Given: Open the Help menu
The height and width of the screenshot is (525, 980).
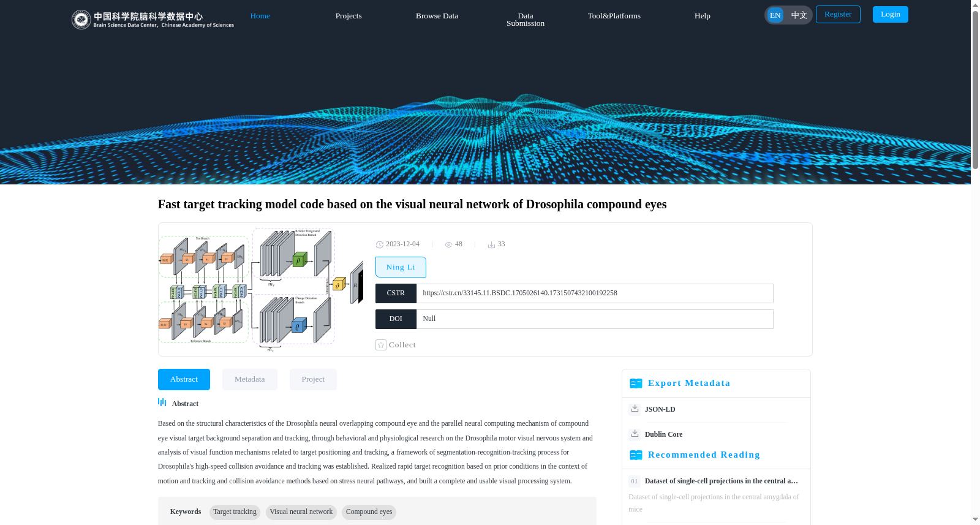Looking at the screenshot, I should pyautogui.click(x=703, y=16).
